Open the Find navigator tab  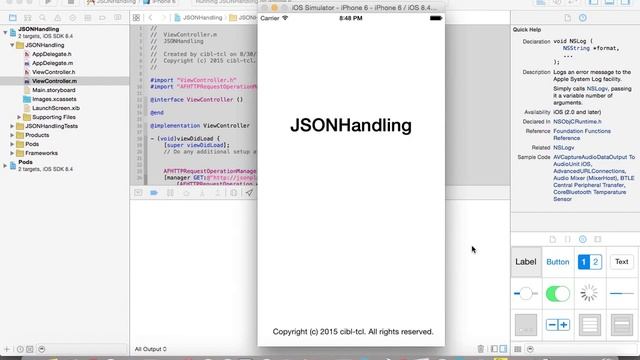pos(42,18)
